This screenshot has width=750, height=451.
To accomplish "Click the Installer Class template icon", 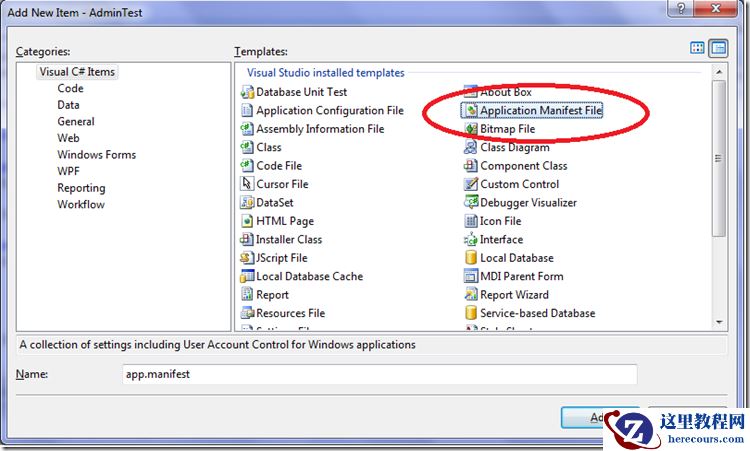I will click(247, 239).
